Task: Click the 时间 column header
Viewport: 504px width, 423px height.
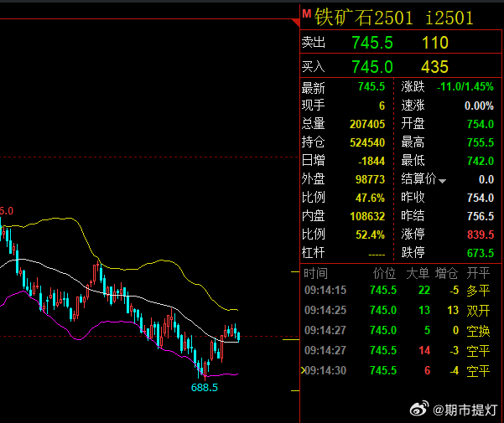Action: 315,273
